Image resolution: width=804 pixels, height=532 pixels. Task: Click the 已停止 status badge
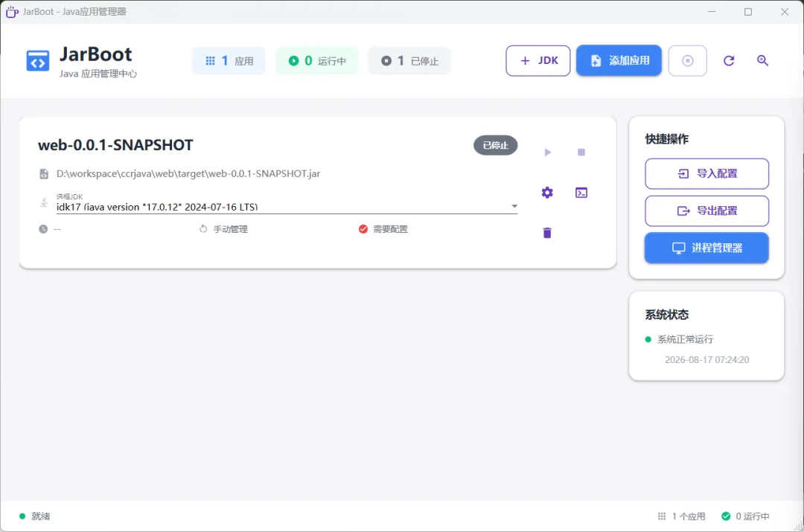coord(495,145)
